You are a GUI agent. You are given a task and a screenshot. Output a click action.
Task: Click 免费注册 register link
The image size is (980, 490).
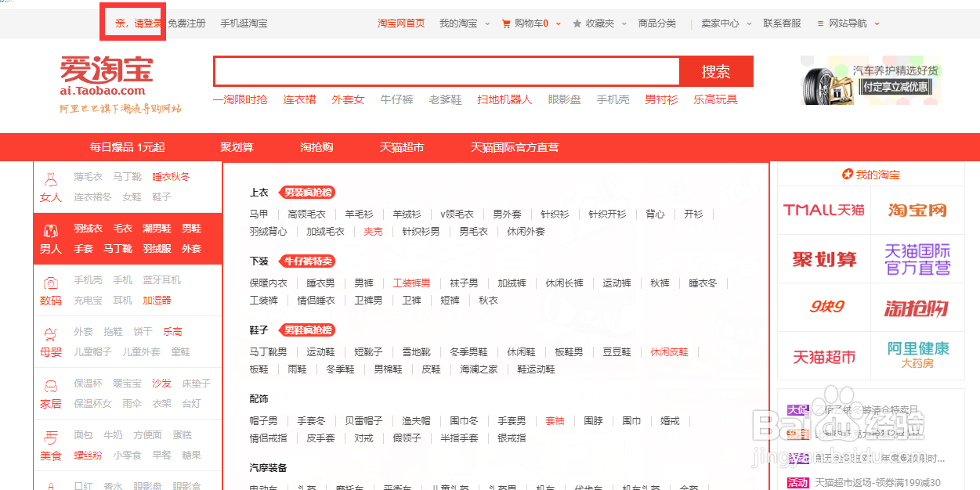coord(186,23)
